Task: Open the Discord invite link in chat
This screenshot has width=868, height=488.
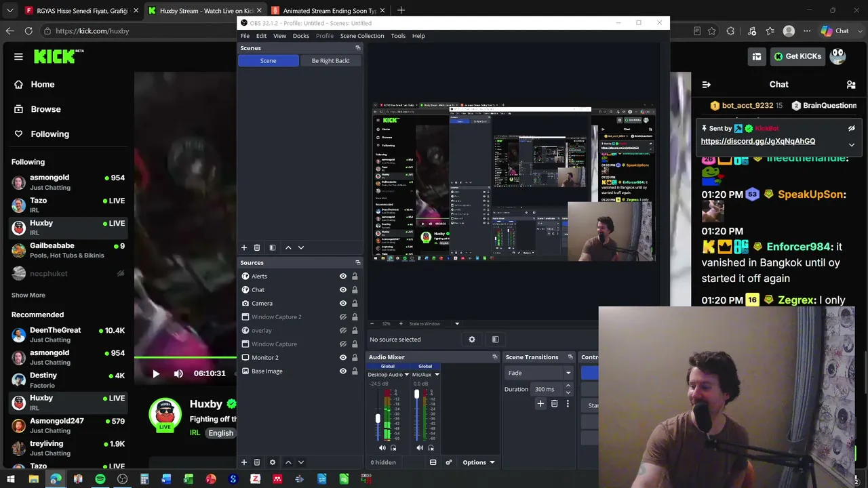Action: (x=758, y=141)
